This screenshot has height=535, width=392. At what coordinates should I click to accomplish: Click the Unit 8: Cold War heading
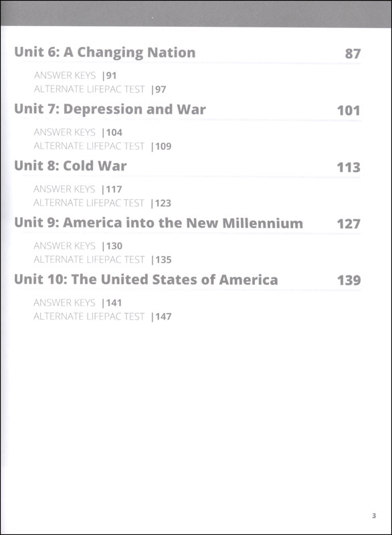point(70,166)
